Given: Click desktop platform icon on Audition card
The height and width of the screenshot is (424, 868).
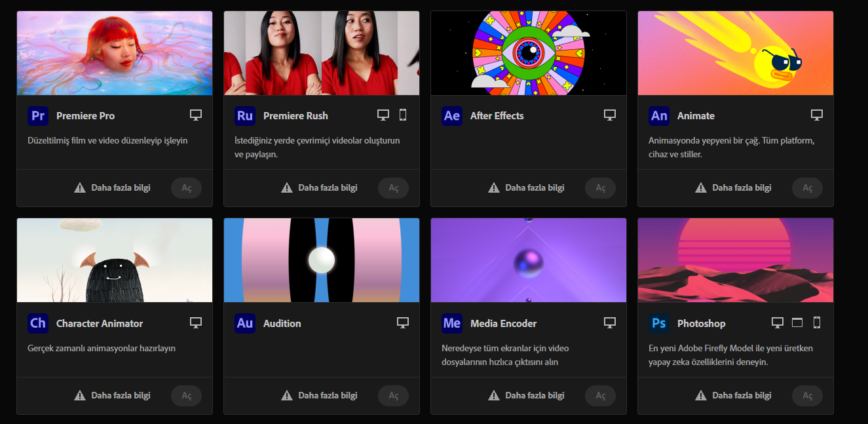Looking at the screenshot, I should pos(403,322).
